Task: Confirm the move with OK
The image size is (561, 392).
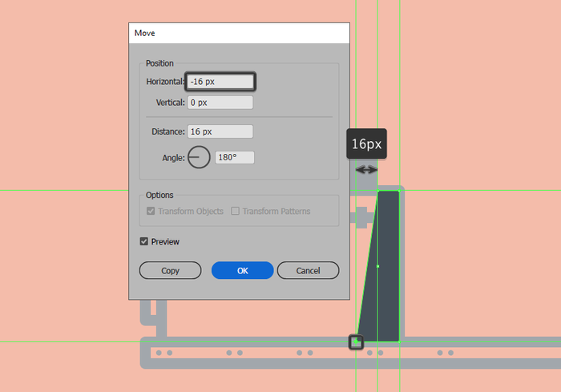Action: (x=242, y=271)
